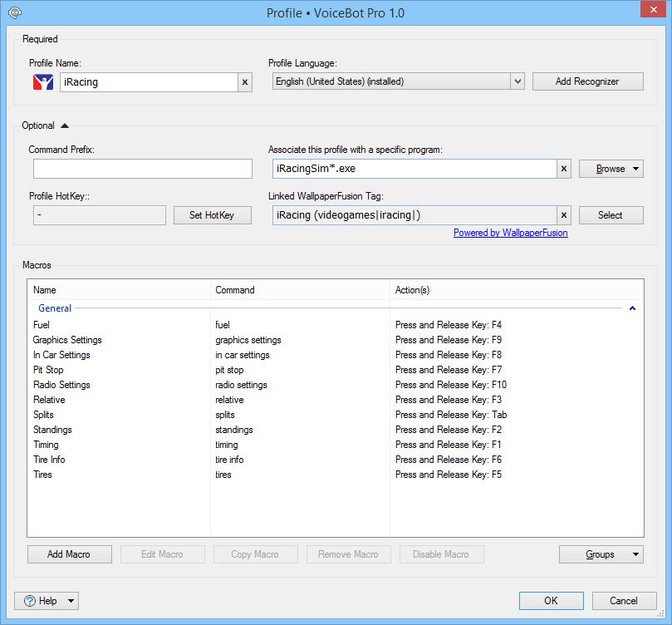Clear the Profile Name field
Viewport: 672px width, 625px height.
click(x=244, y=82)
